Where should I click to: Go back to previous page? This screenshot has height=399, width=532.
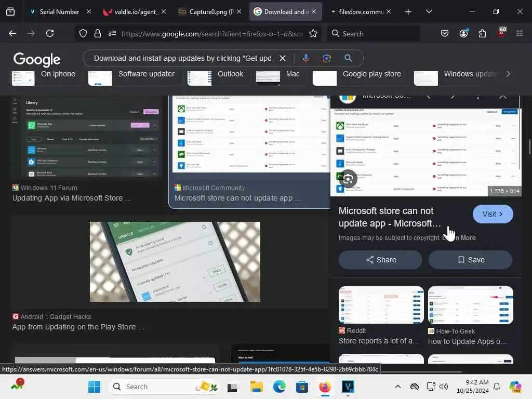[12, 33]
